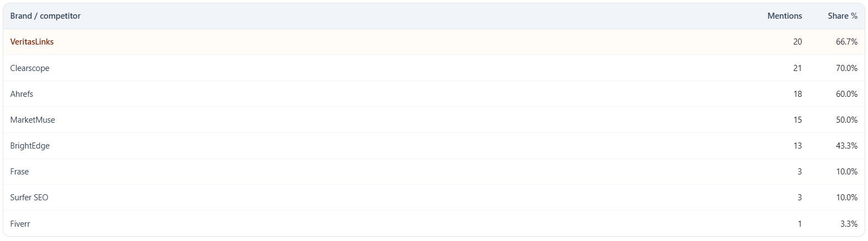Click BrightEdge mentions count of 13

[797, 146]
